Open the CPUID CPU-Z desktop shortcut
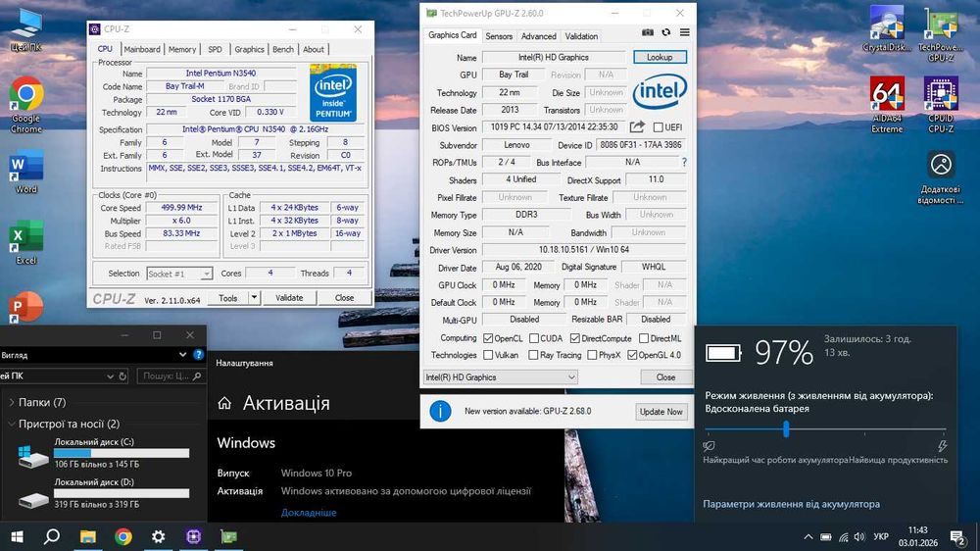The height and width of the screenshot is (551, 980). point(941,105)
